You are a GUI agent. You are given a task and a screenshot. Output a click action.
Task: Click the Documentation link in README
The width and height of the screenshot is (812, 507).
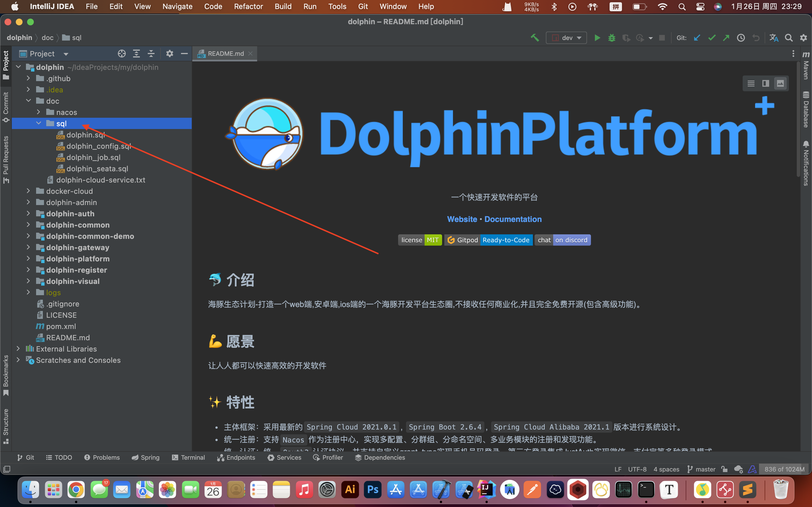[513, 219]
